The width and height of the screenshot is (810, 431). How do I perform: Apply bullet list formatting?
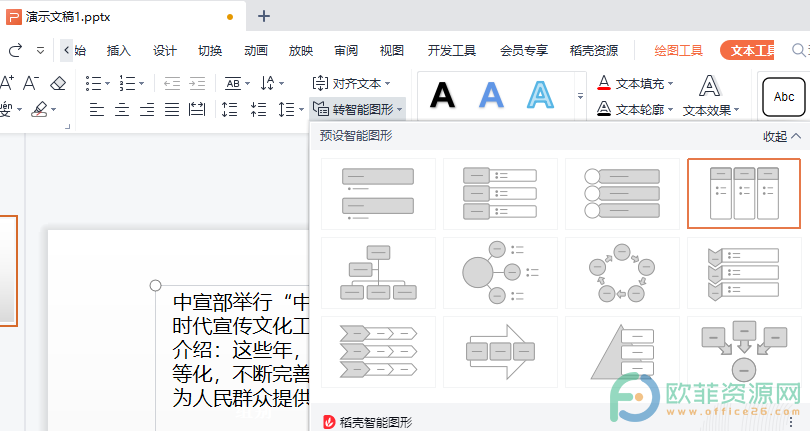click(94, 83)
